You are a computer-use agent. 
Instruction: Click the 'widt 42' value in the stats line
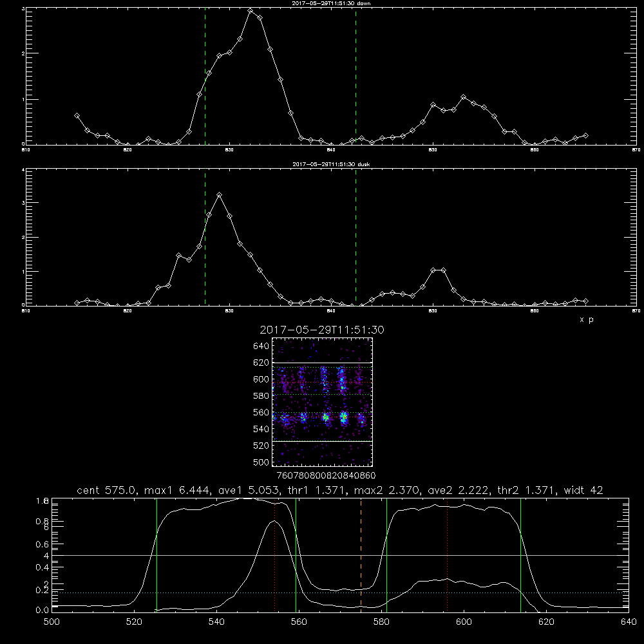click(x=583, y=490)
